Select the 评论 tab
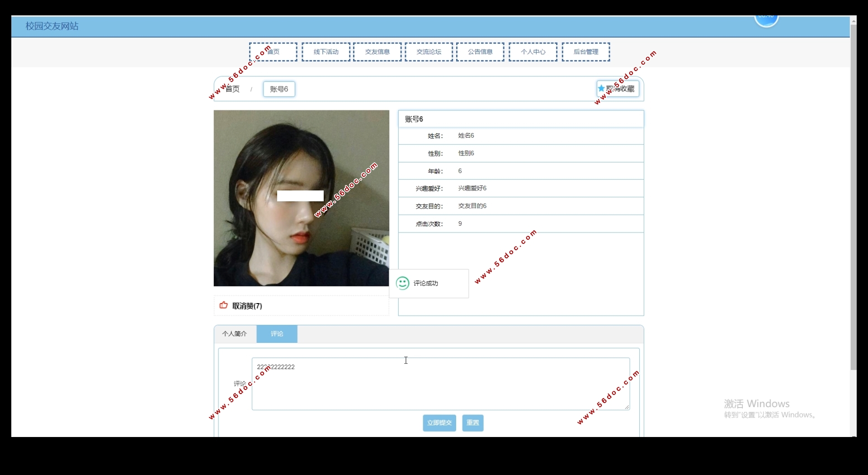This screenshot has width=868, height=475. [277, 334]
